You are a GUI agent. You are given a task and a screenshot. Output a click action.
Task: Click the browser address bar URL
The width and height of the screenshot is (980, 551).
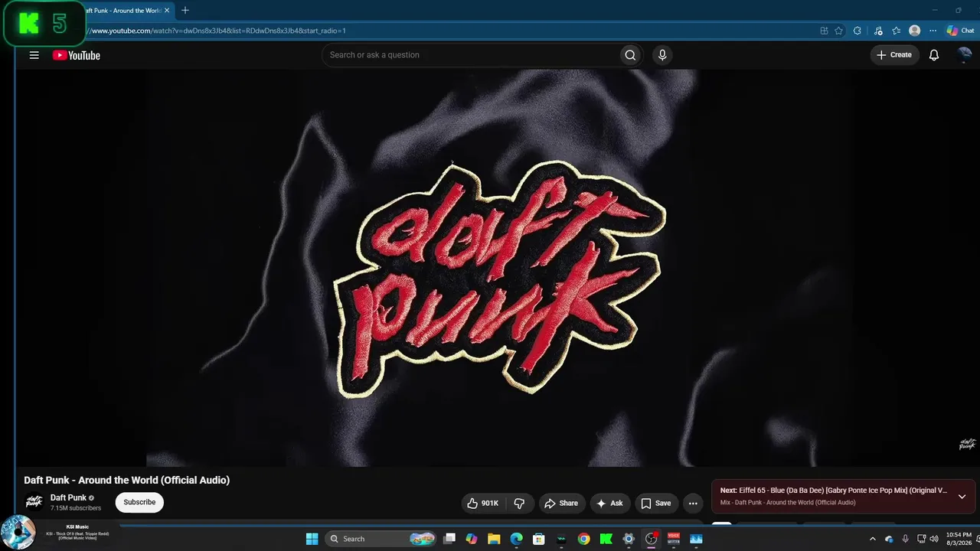(218, 31)
